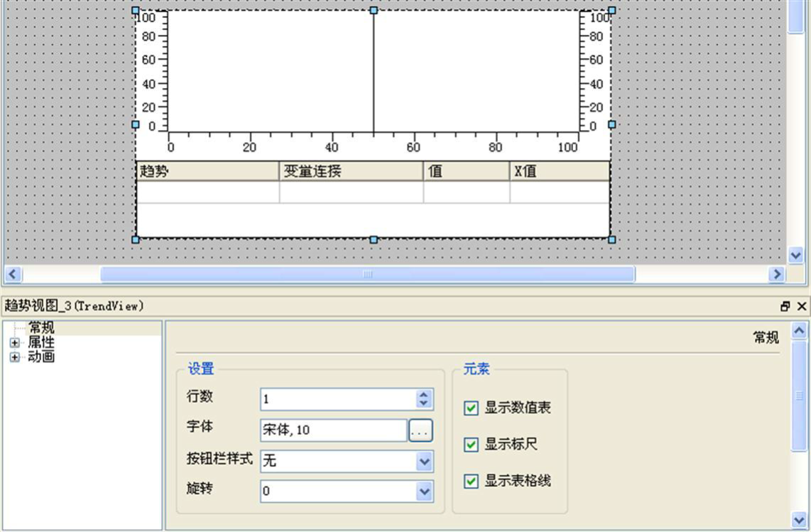The width and height of the screenshot is (811, 532).
Task: Click canvas horizontal scrollbar left arrow
Action: [13, 273]
